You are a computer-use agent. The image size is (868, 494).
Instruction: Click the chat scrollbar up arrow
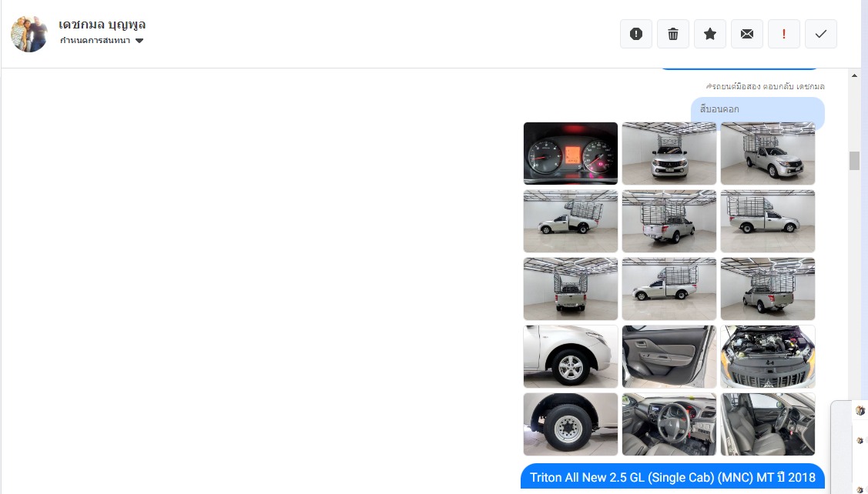coord(855,75)
